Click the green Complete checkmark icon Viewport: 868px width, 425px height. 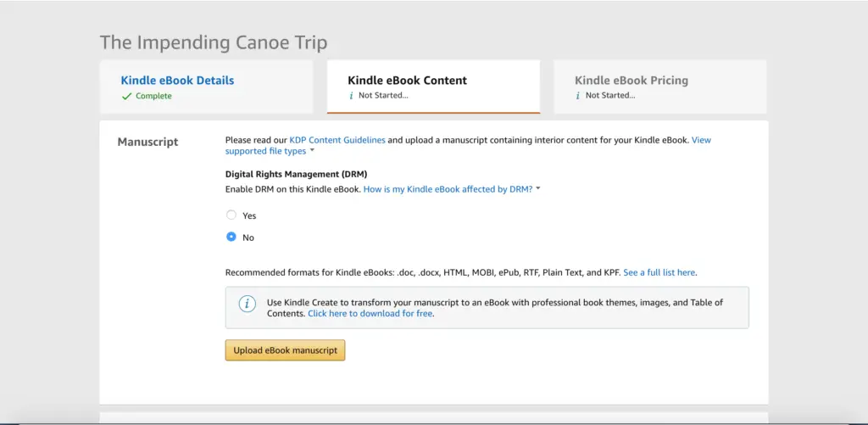(x=127, y=96)
